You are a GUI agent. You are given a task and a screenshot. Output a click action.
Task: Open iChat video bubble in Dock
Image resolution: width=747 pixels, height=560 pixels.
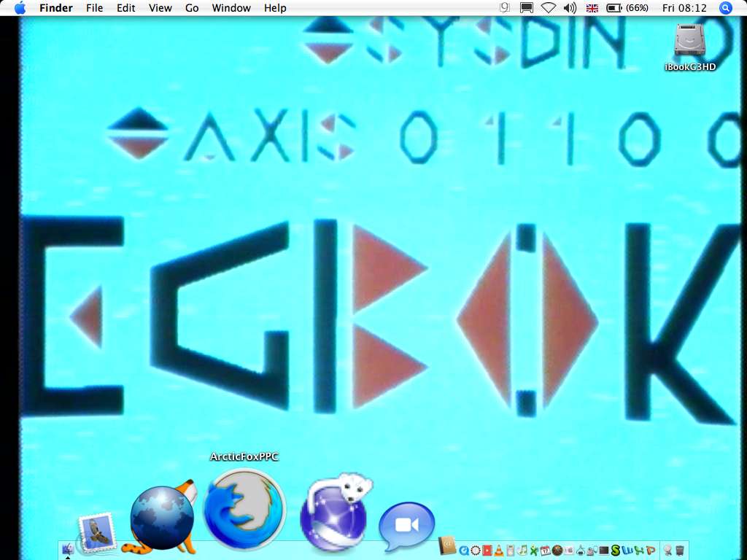click(x=406, y=526)
